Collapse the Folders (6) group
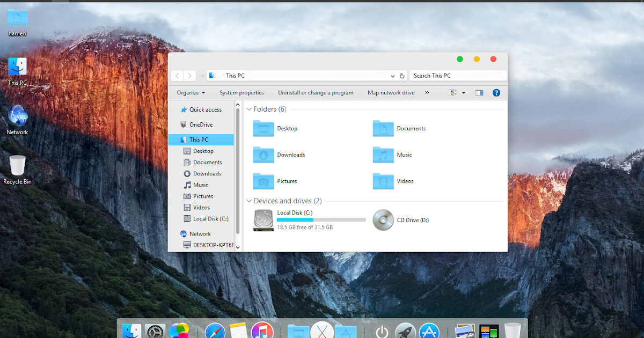This screenshot has height=338, width=644. pyautogui.click(x=249, y=109)
